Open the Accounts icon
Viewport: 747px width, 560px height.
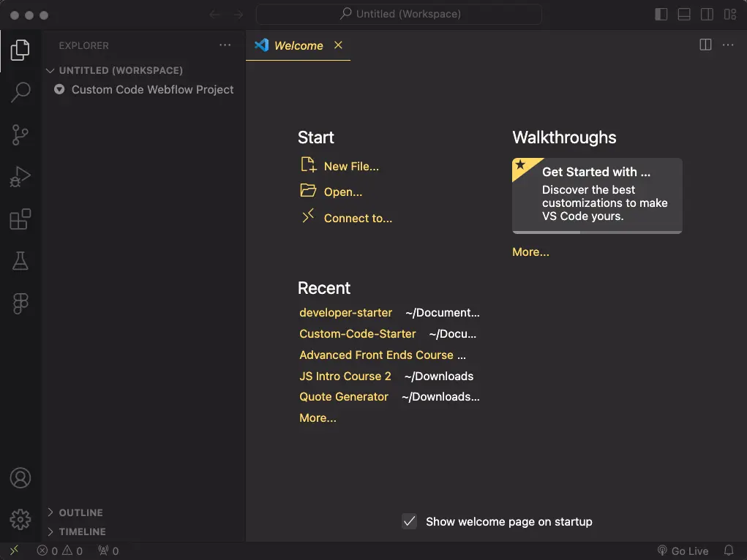[20, 477]
